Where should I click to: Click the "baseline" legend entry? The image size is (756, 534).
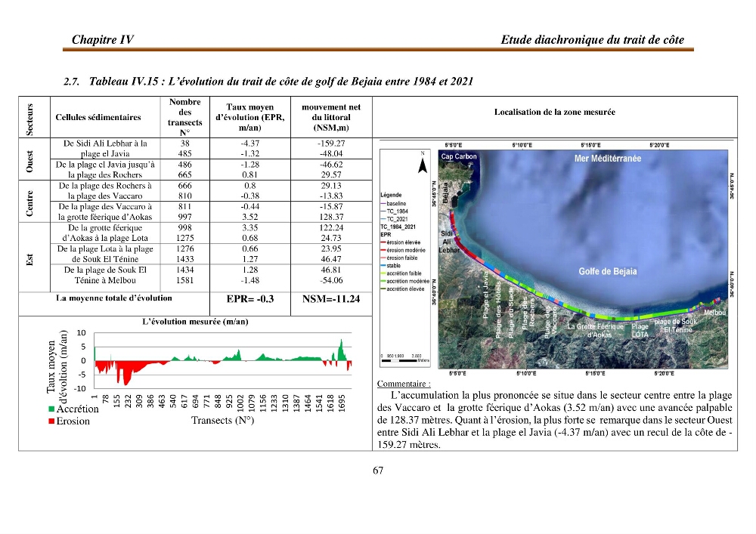click(393, 204)
